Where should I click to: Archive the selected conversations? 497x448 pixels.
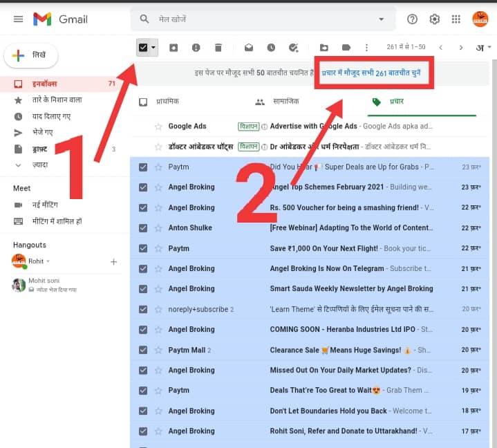pyautogui.click(x=174, y=48)
